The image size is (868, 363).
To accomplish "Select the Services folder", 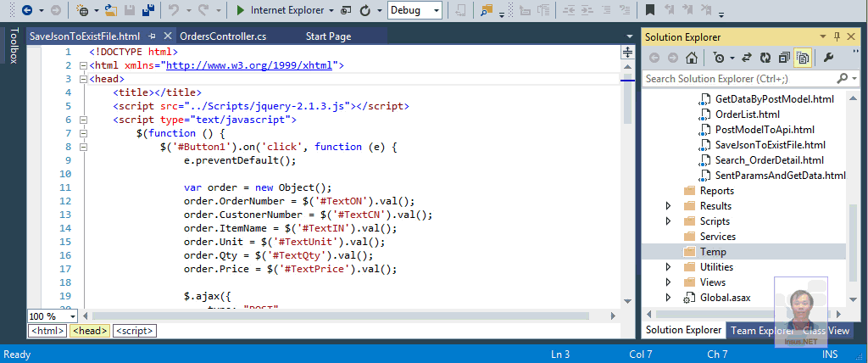I will 718,236.
